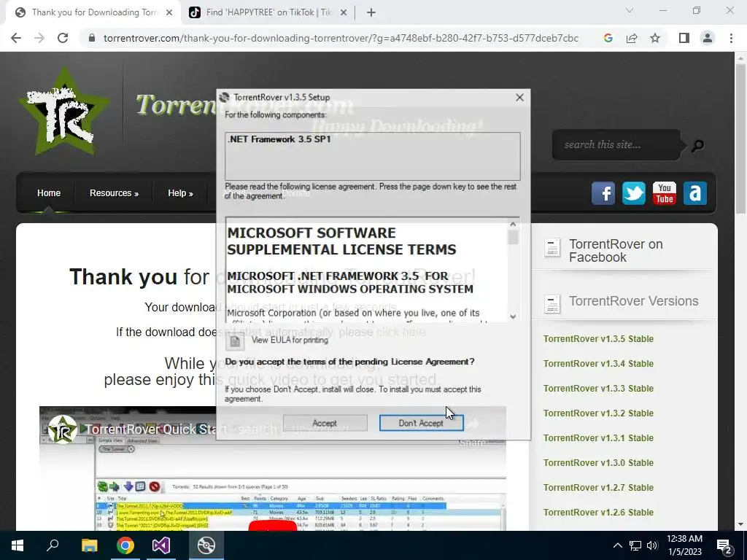This screenshot has height=560, width=747.
Task: Close the TikTok tab
Action: tap(344, 13)
